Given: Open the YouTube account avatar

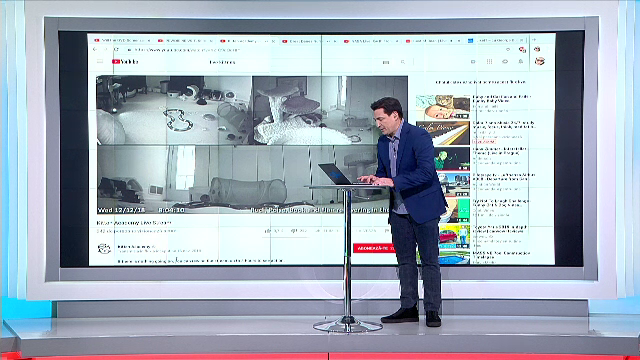Looking at the screenshot, I should (x=540, y=61).
